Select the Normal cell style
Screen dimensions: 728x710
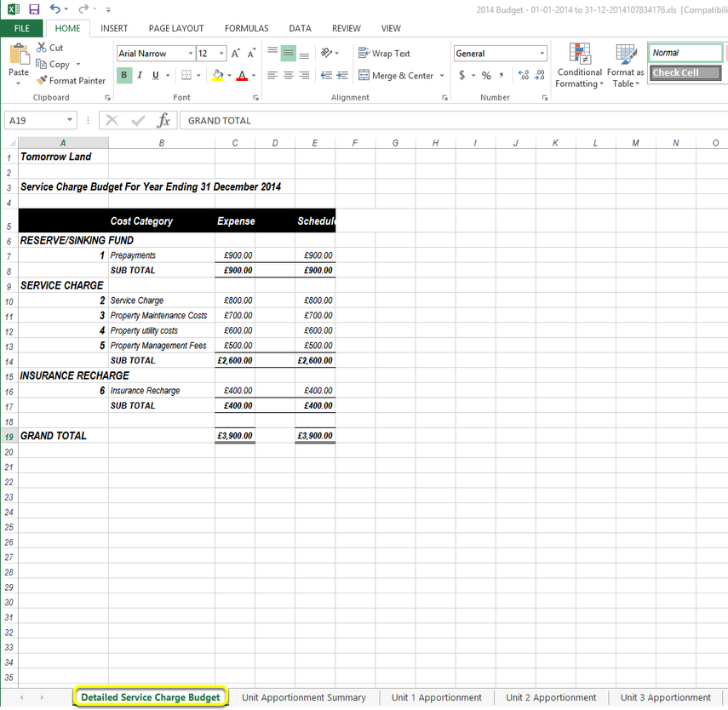point(685,53)
